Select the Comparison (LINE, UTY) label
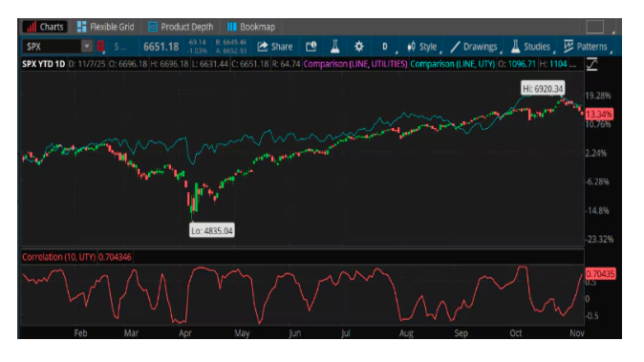 pyautogui.click(x=453, y=64)
